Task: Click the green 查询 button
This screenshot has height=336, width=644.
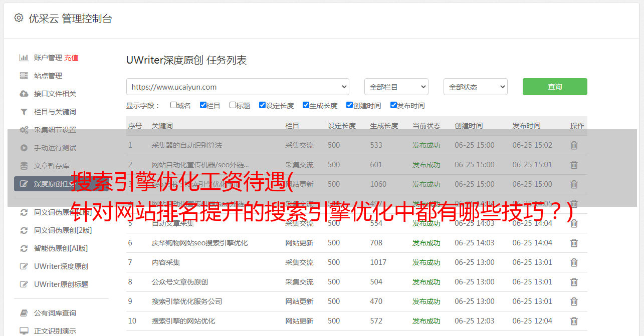Action: pyautogui.click(x=555, y=87)
